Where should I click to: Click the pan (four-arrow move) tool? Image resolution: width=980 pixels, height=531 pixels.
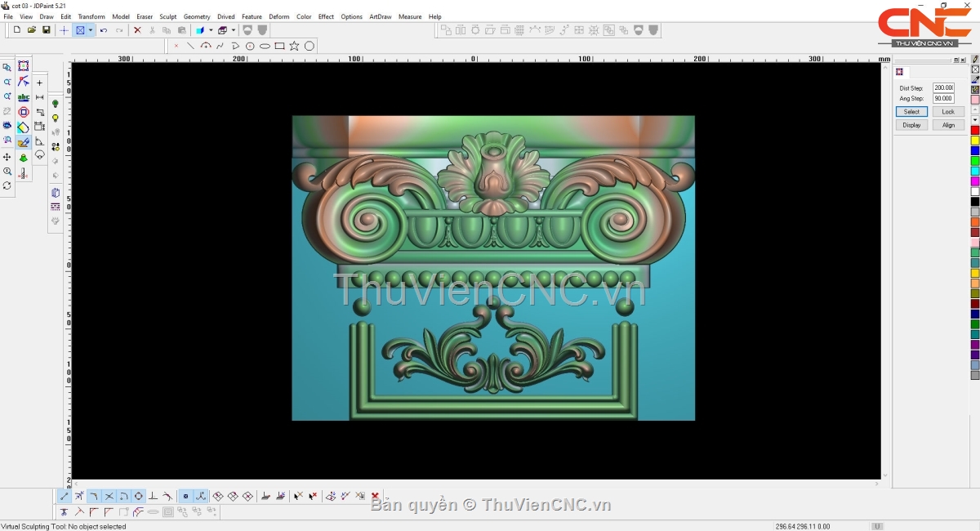(x=7, y=157)
